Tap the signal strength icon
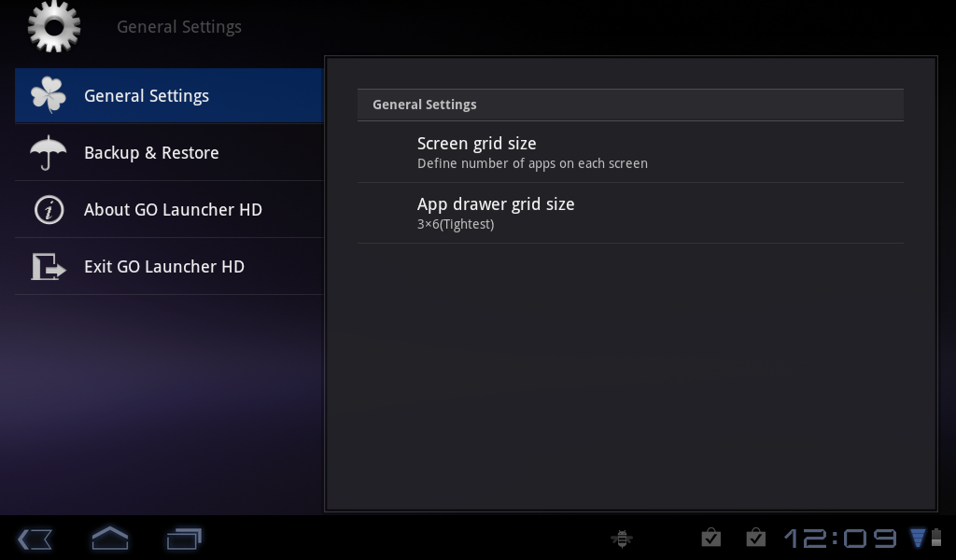The width and height of the screenshot is (956, 560). tap(918, 538)
